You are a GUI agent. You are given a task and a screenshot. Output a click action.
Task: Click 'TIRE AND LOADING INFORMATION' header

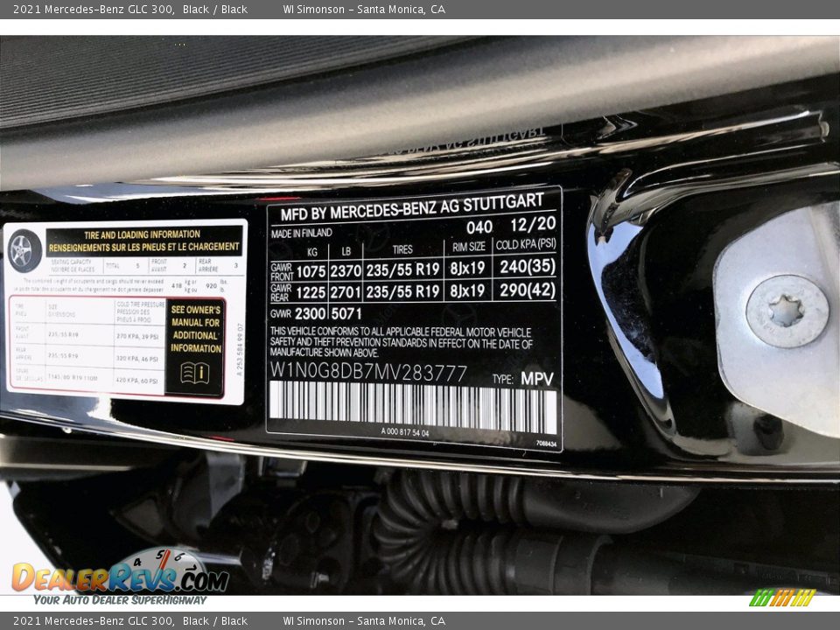point(142,234)
